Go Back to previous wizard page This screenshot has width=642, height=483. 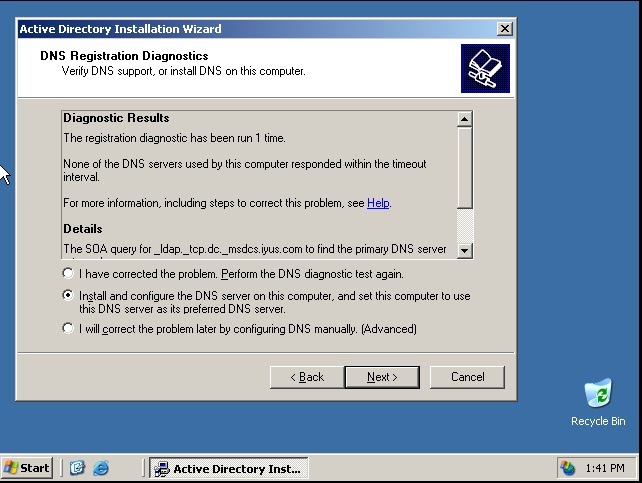307,377
